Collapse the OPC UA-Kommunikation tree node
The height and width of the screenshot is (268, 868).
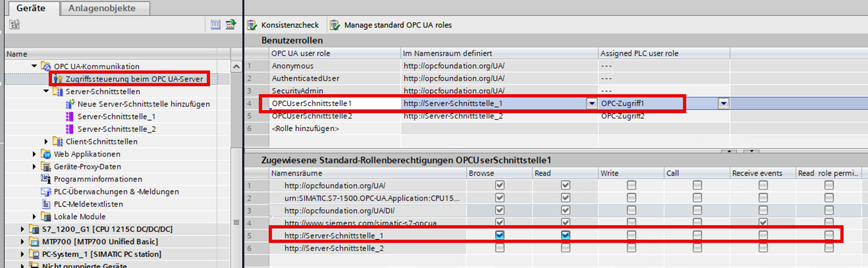34,66
